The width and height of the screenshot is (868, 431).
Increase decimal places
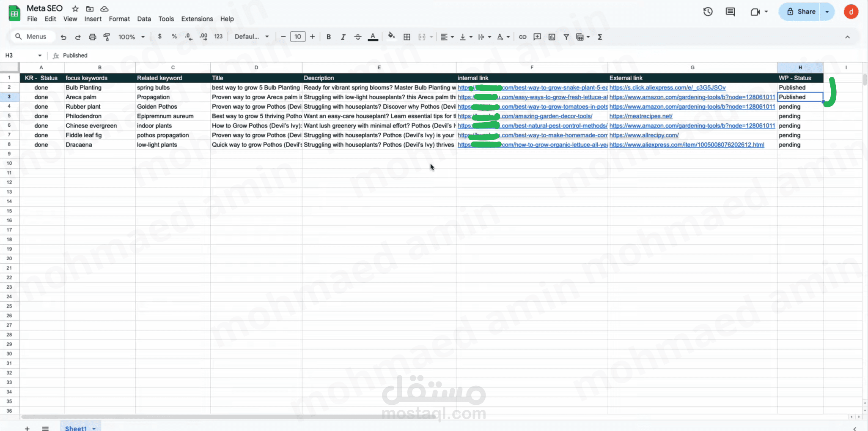click(x=203, y=37)
